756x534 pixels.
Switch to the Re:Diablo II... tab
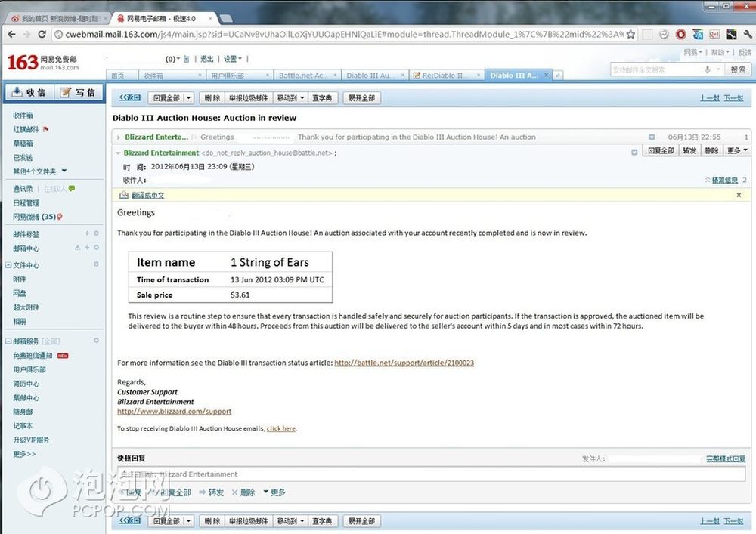(447, 76)
